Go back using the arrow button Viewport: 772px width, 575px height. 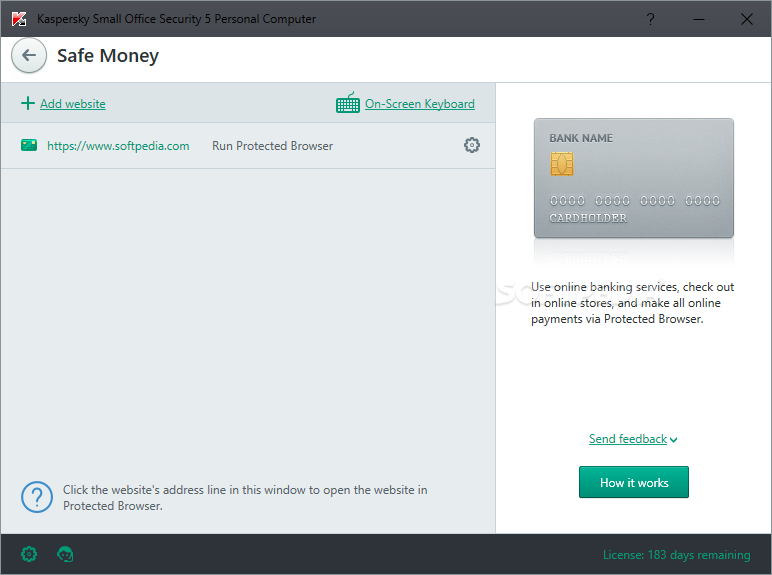tap(29, 56)
